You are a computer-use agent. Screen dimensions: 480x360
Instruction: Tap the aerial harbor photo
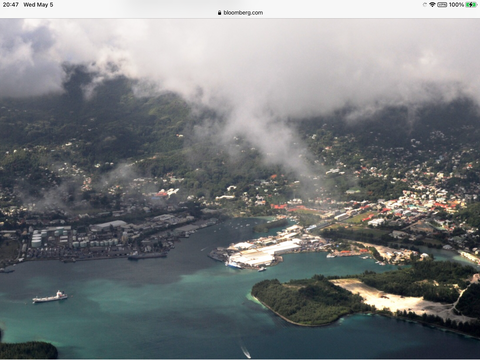[x=240, y=189]
